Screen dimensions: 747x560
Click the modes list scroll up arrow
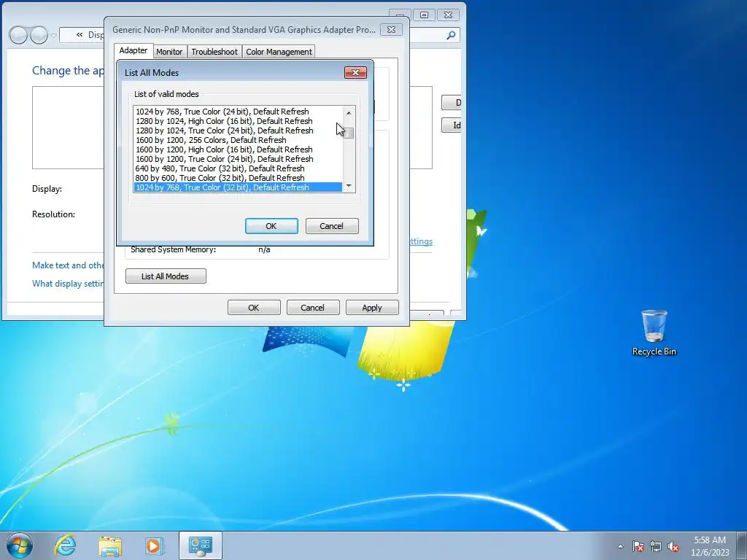[349, 112]
